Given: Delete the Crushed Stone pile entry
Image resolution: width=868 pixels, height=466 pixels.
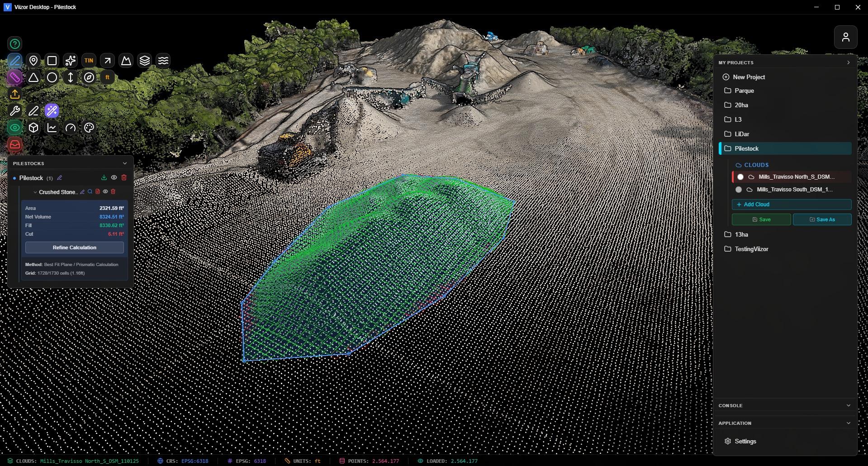Looking at the screenshot, I should click(x=113, y=192).
